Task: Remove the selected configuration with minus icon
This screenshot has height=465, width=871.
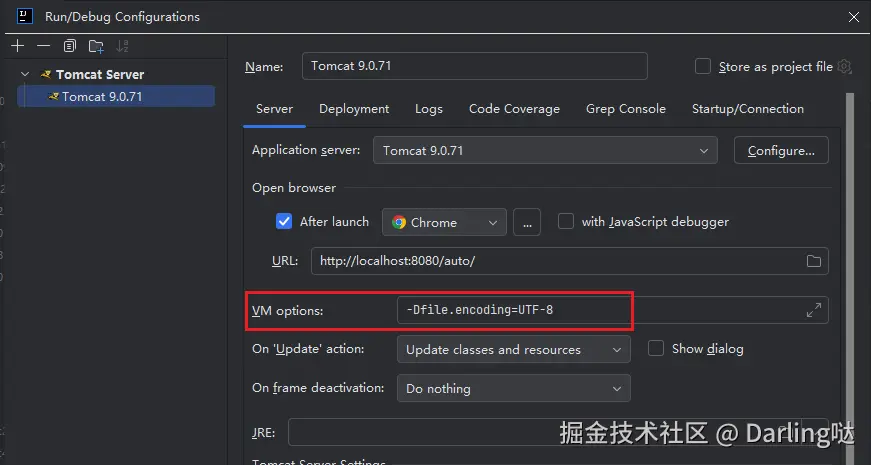Action: tap(43, 46)
